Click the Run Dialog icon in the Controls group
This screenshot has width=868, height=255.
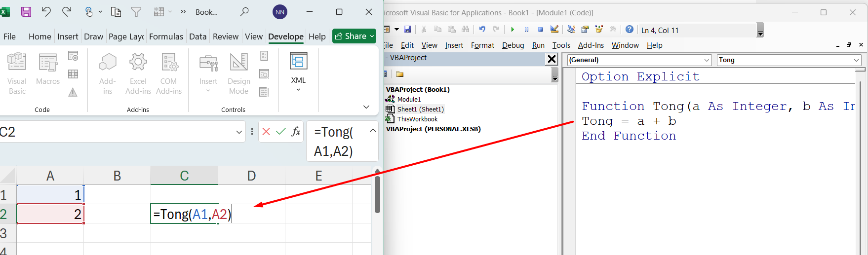[264, 92]
